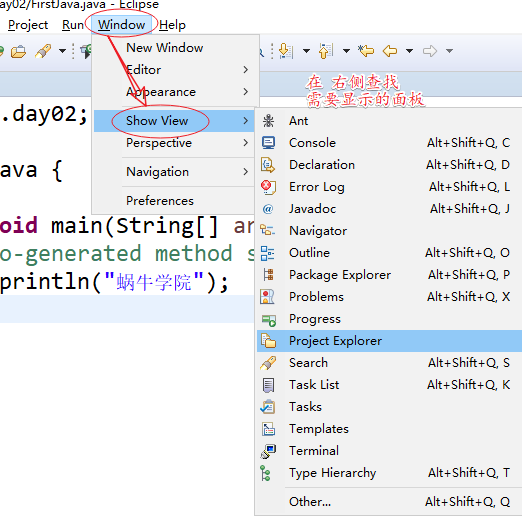Click the Error Log icon
Viewport: 522px width, 518px height.
point(268,187)
